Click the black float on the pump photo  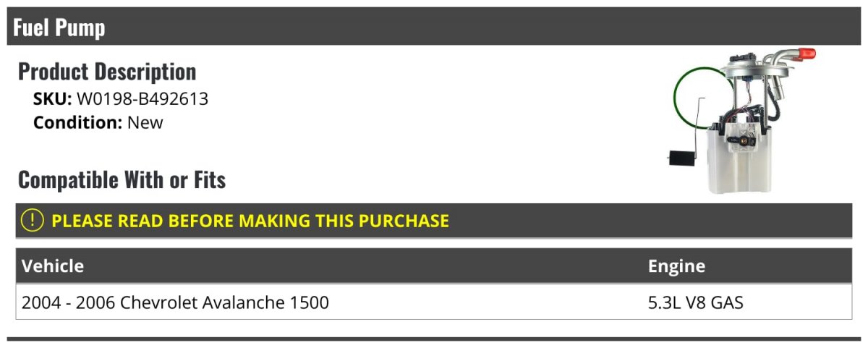(682, 157)
